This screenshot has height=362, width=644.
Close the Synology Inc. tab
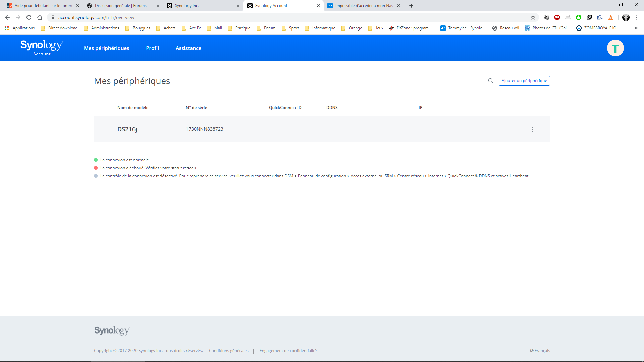pyautogui.click(x=238, y=6)
